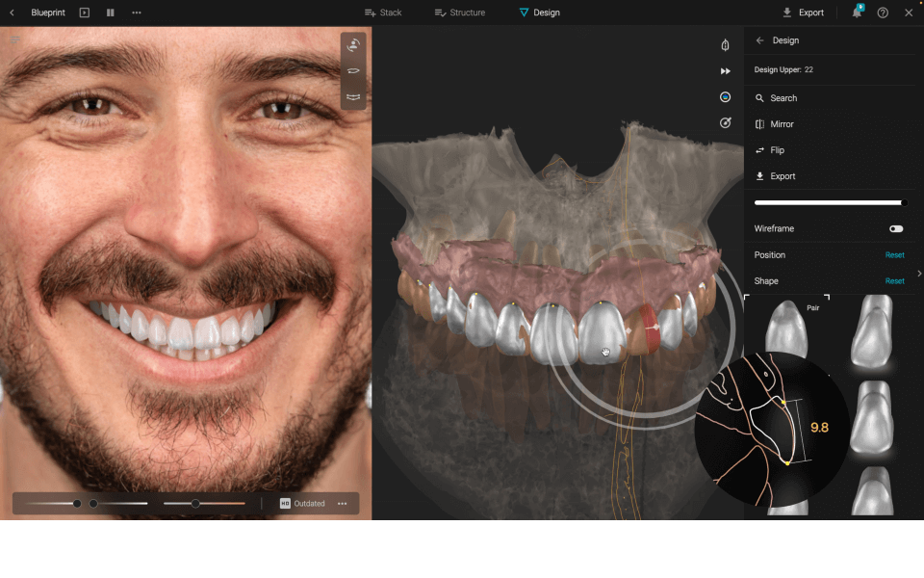
Task: Switch to the Stack tab
Action: pyautogui.click(x=383, y=13)
